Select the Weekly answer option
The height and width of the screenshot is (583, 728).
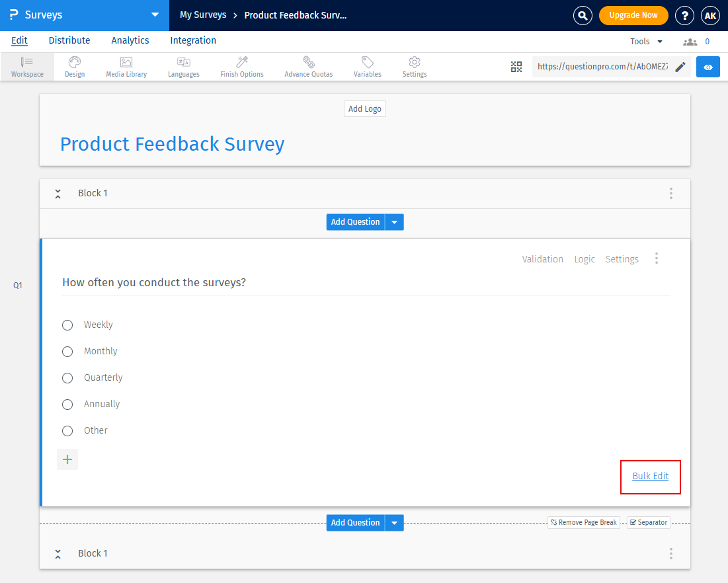pos(67,325)
